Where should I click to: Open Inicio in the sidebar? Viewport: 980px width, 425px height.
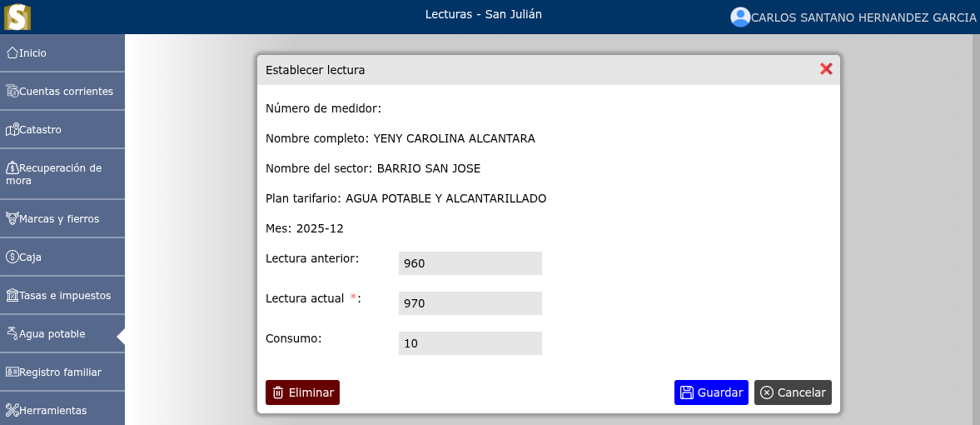[x=62, y=53]
